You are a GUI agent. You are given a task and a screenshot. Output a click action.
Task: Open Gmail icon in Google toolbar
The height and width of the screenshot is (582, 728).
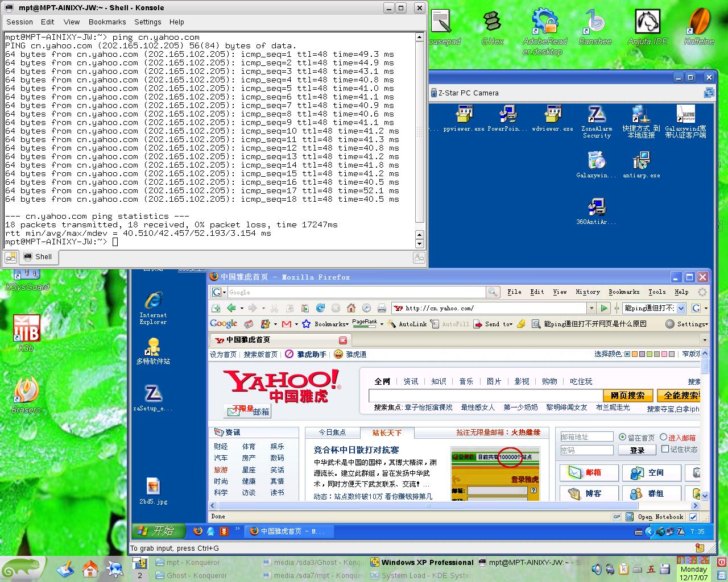coord(287,324)
